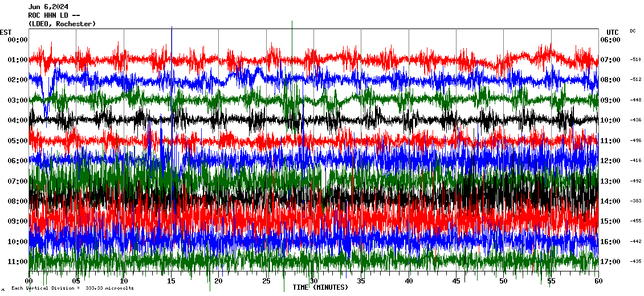Select the 08:00 EST row label
This screenshot has height=296, width=644.
(x=18, y=201)
